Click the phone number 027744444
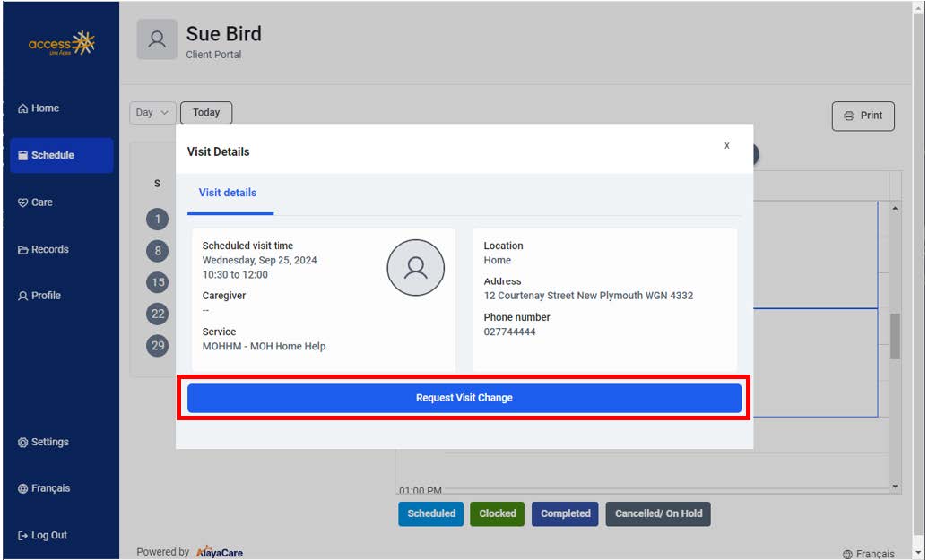 (509, 332)
